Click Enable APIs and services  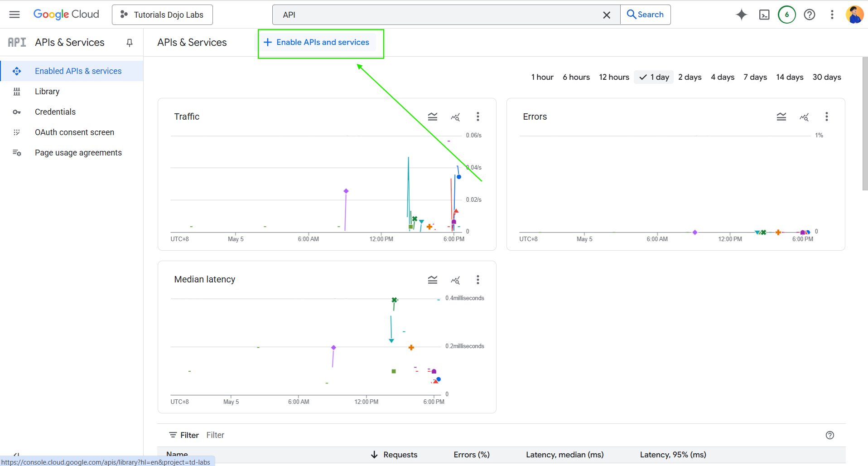coord(317,42)
